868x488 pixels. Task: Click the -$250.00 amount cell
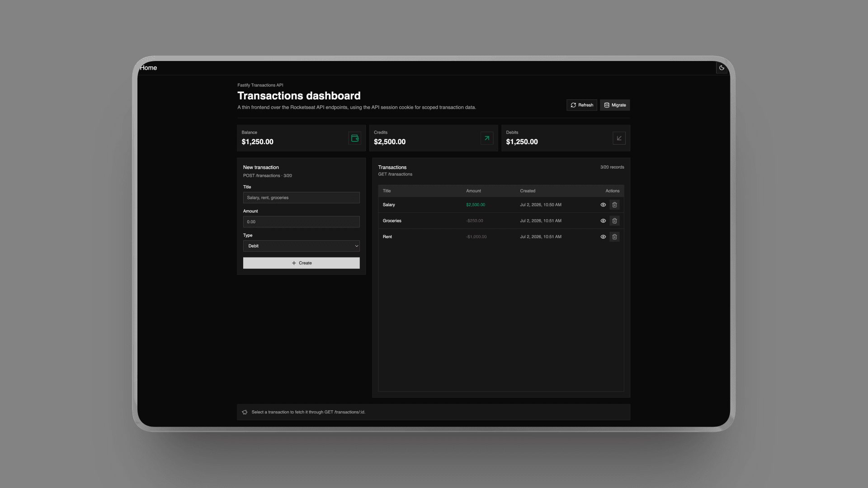tap(475, 221)
